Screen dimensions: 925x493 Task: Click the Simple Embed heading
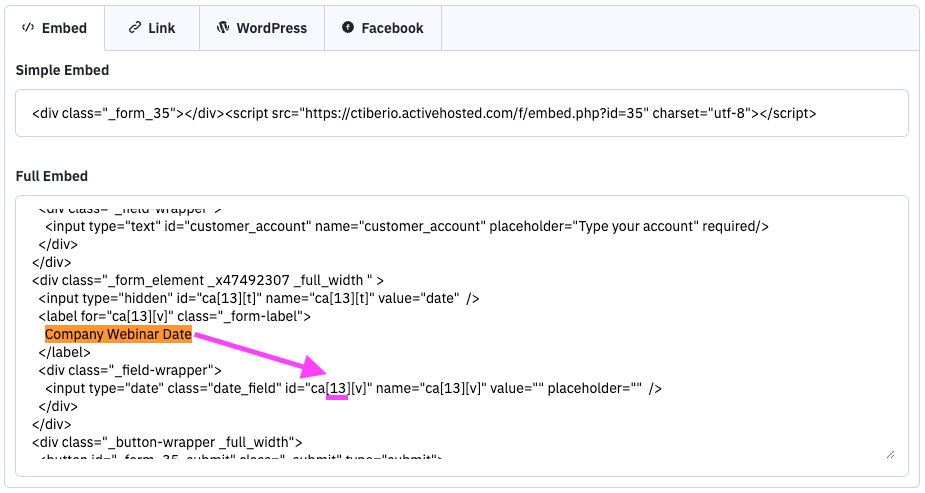[62, 70]
